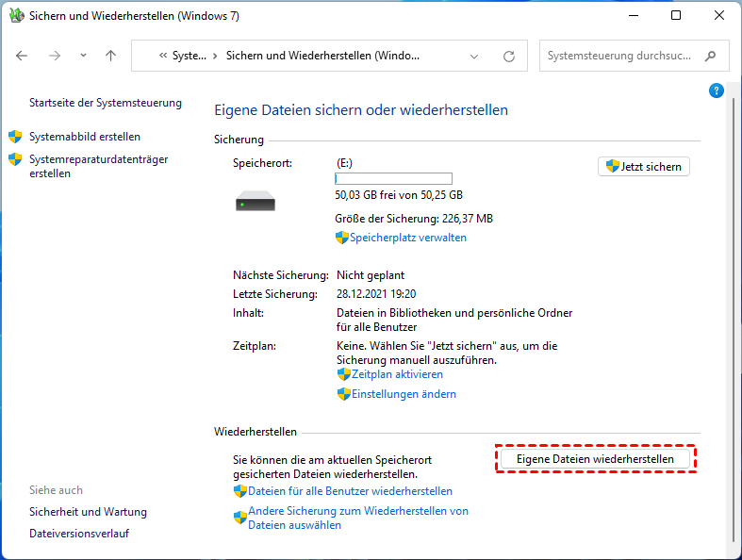Click shield icon next to Zeitplan aktivieren

(x=343, y=374)
